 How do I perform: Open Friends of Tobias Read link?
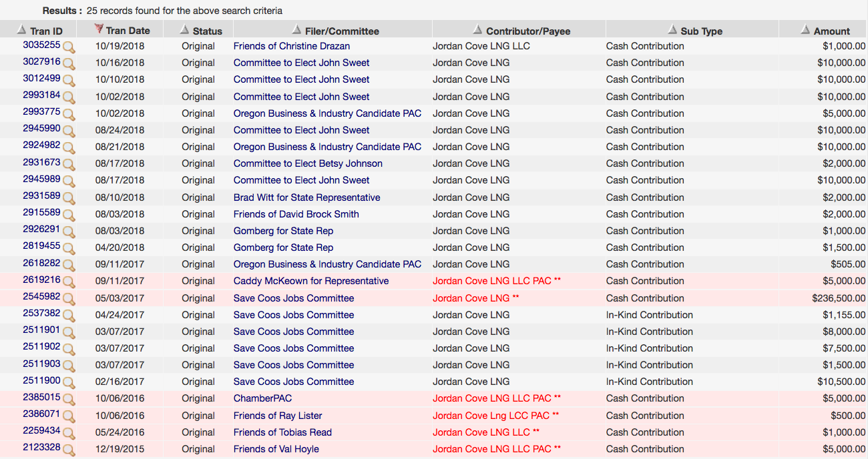coord(282,432)
